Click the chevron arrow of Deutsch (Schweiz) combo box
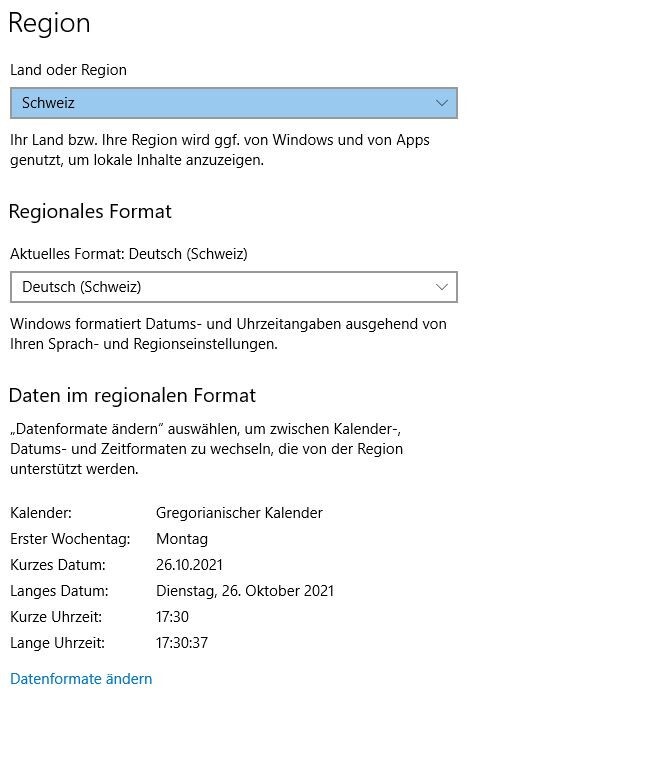This screenshot has width=662, height=768. (442, 287)
